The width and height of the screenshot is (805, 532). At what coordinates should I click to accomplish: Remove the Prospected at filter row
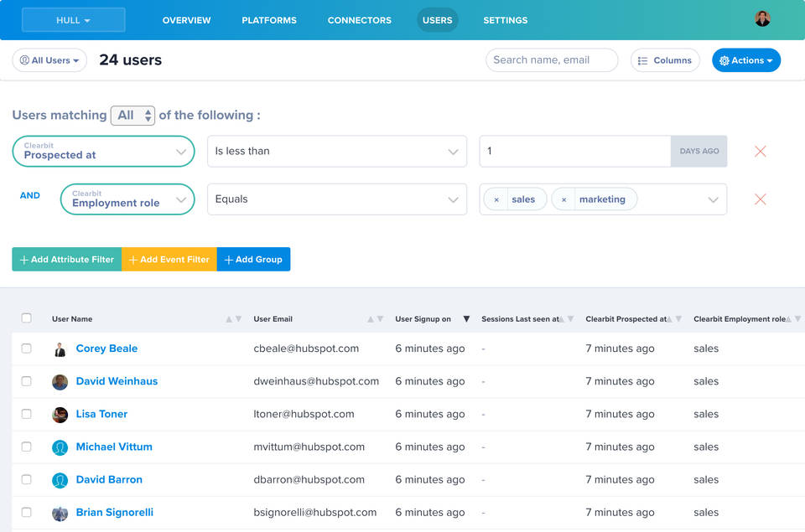(760, 152)
